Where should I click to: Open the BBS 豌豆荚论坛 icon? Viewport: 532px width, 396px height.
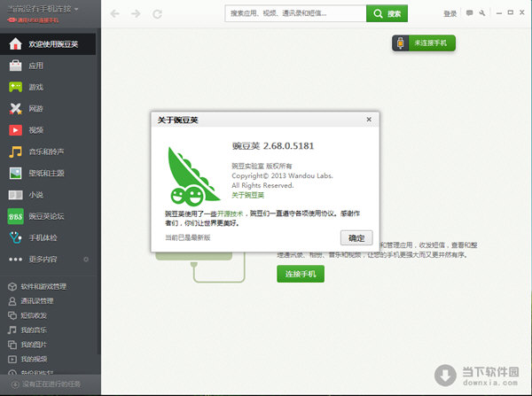click(x=15, y=216)
